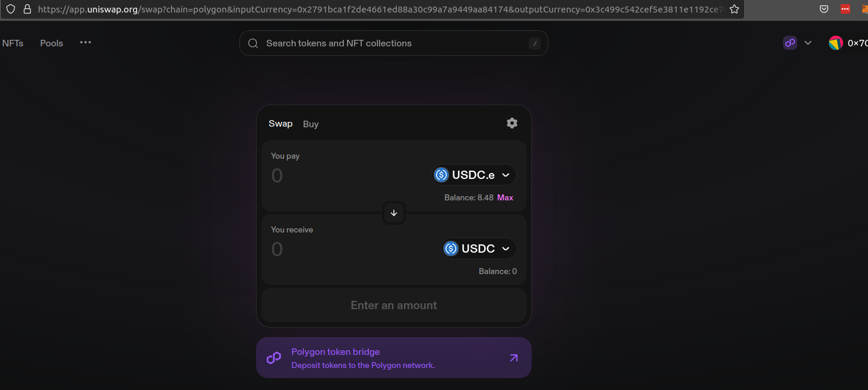
Task: Click the You pay amount field
Action: coord(348,175)
